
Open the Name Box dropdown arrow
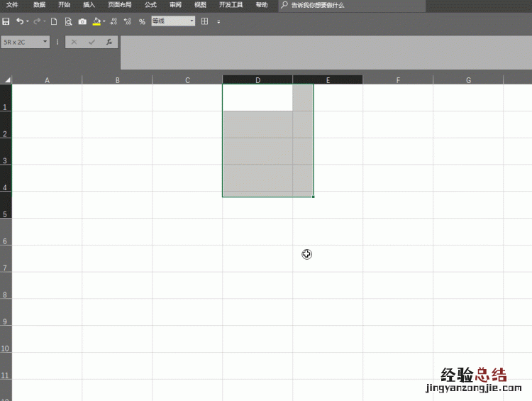pos(45,42)
